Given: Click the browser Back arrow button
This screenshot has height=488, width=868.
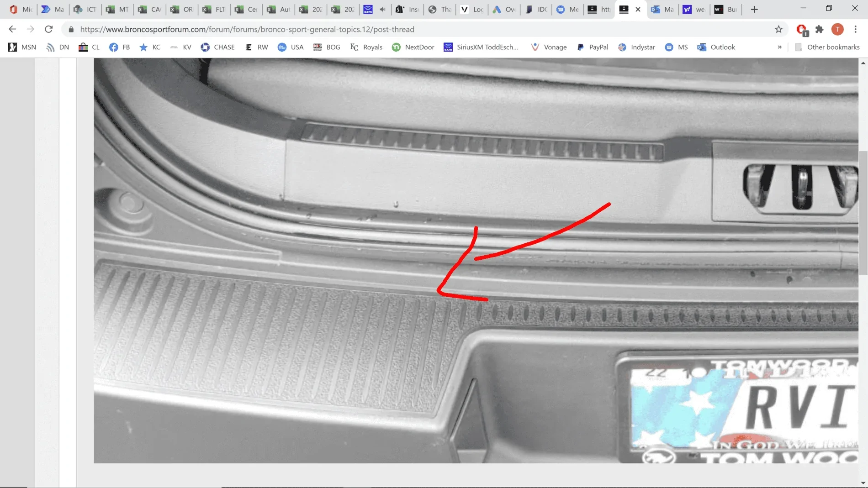Looking at the screenshot, I should tap(12, 29).
